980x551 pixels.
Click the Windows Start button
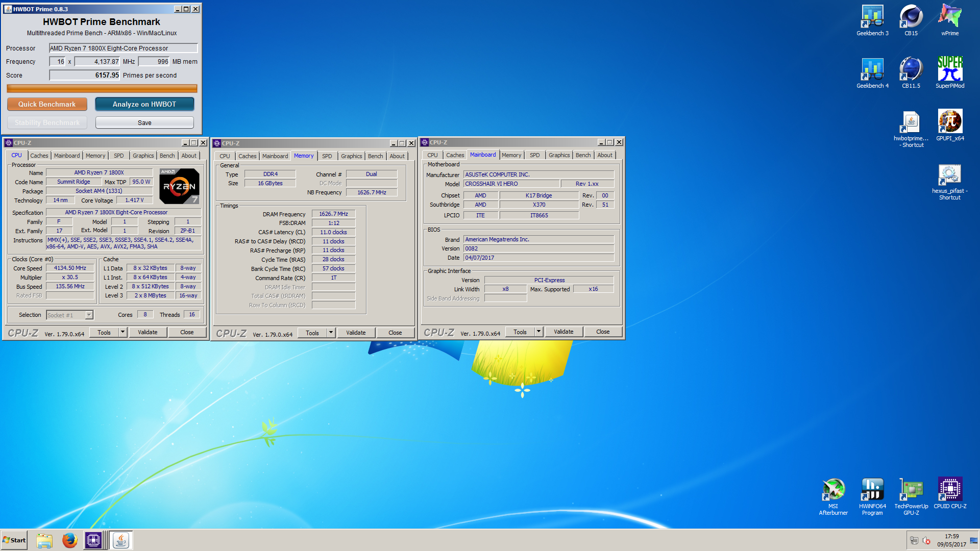tap(14, 540)
